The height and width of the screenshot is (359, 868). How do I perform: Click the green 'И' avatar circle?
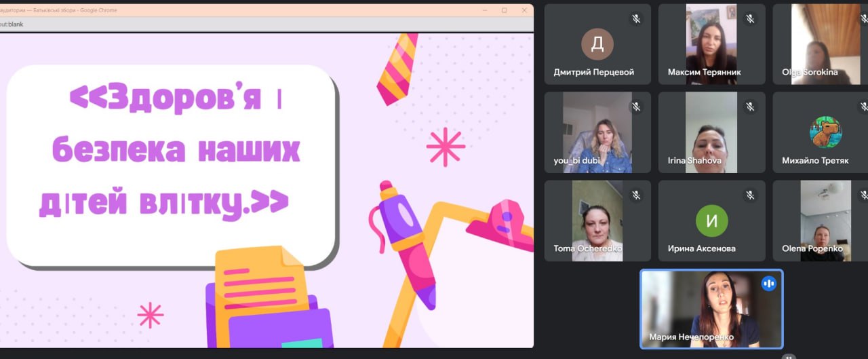[711, 221]
